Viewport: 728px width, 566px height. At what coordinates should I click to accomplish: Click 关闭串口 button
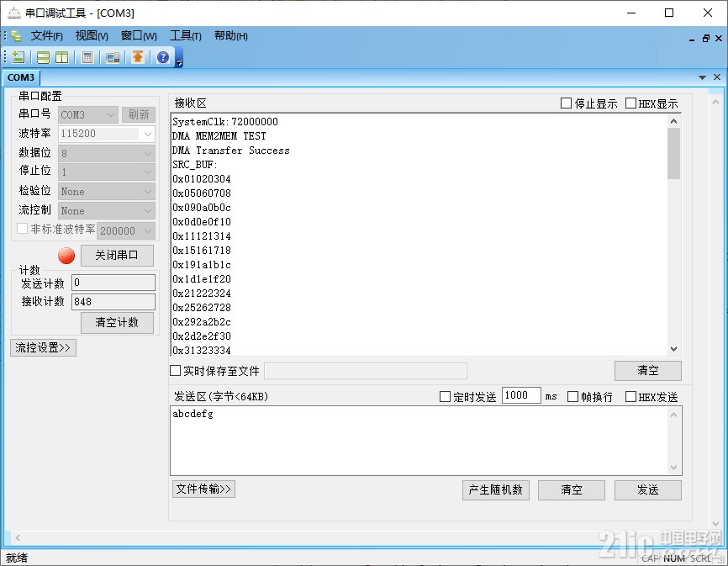coord(117,256)
